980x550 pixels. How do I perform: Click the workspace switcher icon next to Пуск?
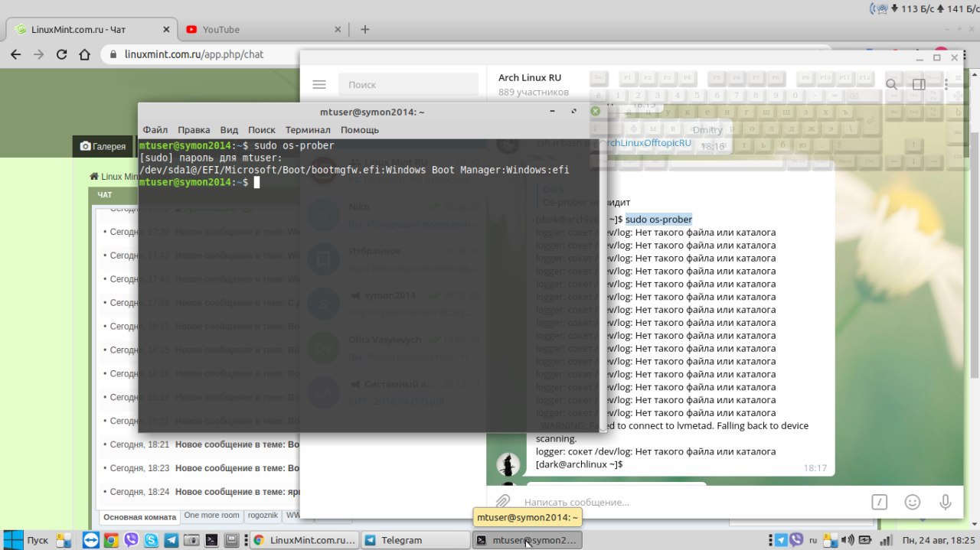[64, 540]
